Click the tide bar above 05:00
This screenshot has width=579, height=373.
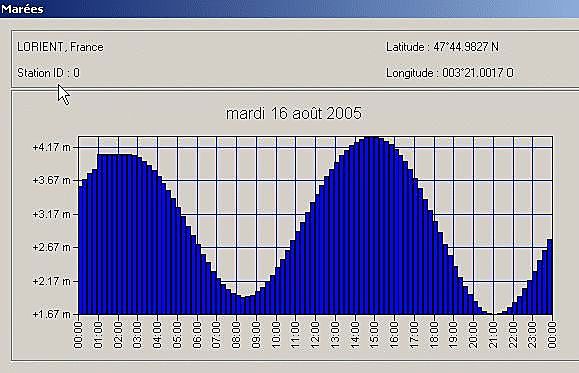pyautogui.click(x=178, y=261)
